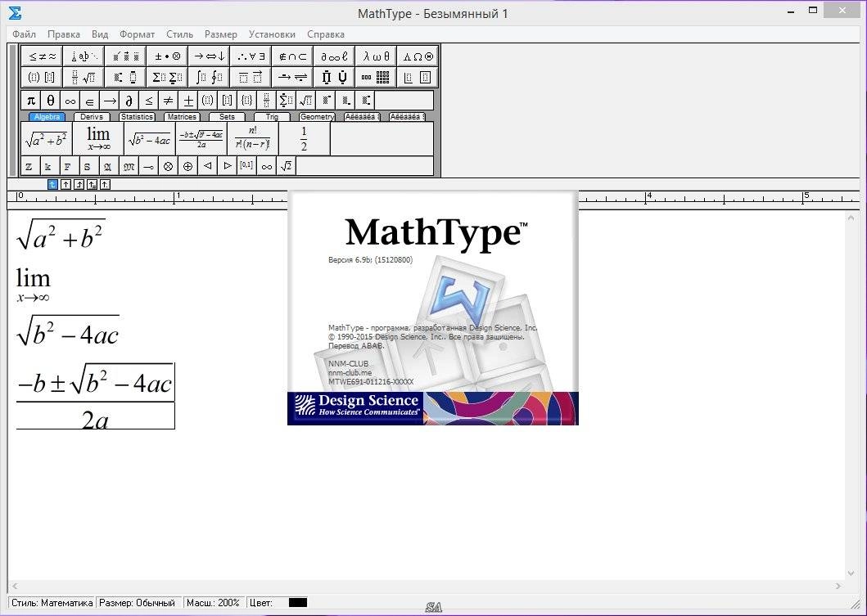Insert the n!/r!(n-r)! combination expression

(x=253, y=139)
